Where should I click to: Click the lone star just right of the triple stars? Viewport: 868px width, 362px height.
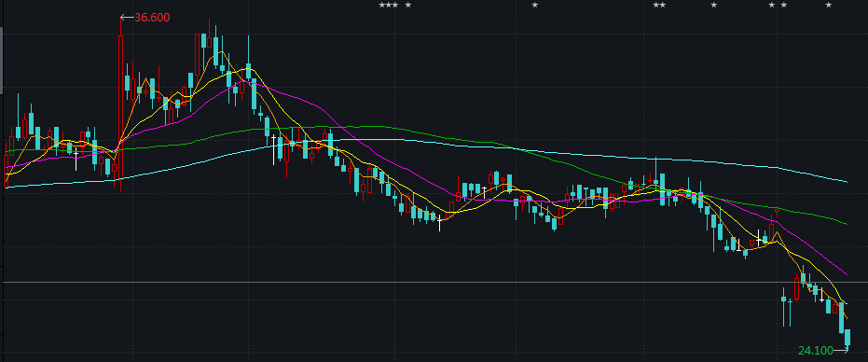(x=408, y=5)
